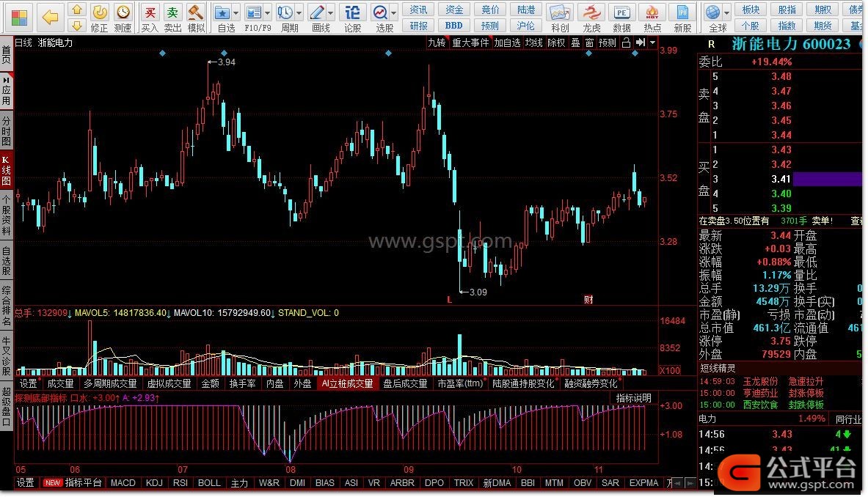The height and width of the screenshot is (497, 868).
Task: Expand the 选股 dropdown arrow
Action: (393, 12)
